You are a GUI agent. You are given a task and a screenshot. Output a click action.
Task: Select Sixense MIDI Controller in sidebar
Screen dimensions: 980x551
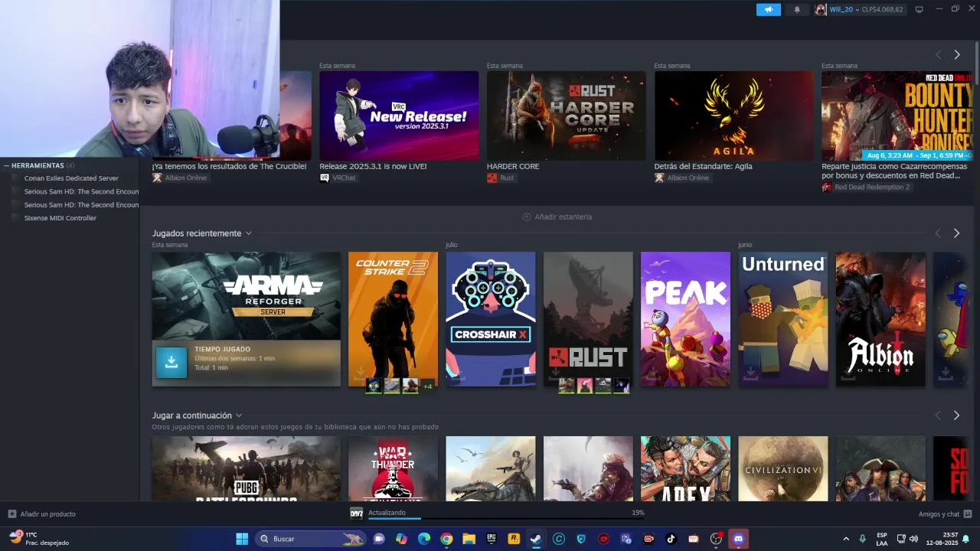(x=60, y=218)
